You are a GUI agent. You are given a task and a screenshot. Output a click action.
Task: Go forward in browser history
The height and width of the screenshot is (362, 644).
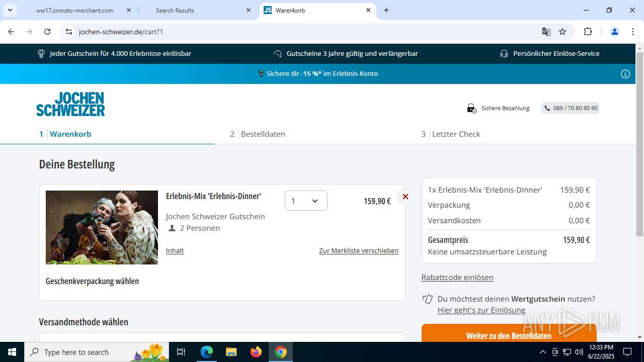[x=29, y=32]
